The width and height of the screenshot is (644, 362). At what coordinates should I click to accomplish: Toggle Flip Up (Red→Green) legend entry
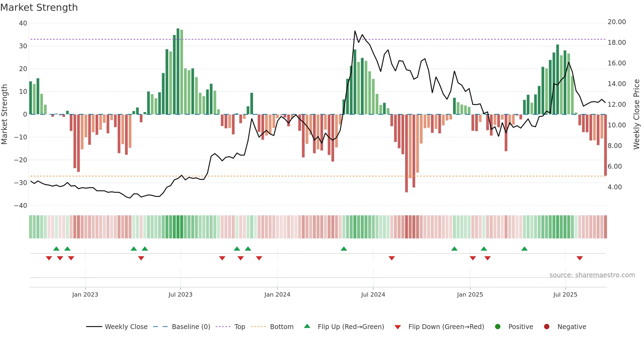(x=344, y=327)
